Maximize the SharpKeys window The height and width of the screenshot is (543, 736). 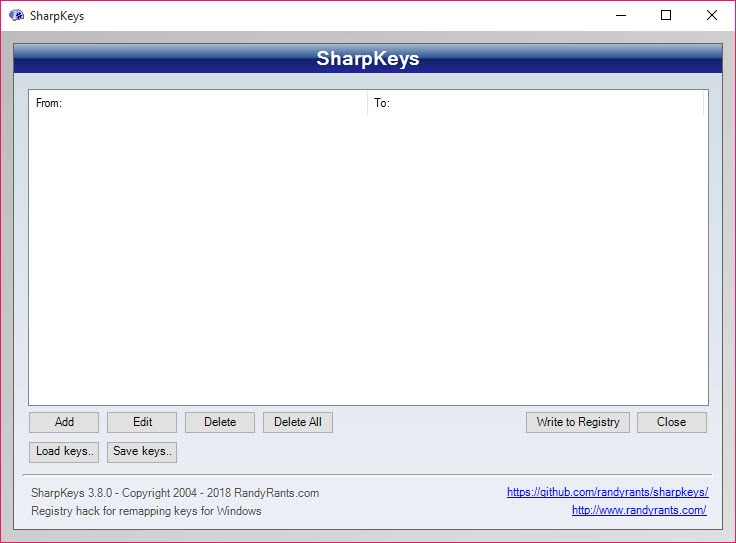coord(666,15)
